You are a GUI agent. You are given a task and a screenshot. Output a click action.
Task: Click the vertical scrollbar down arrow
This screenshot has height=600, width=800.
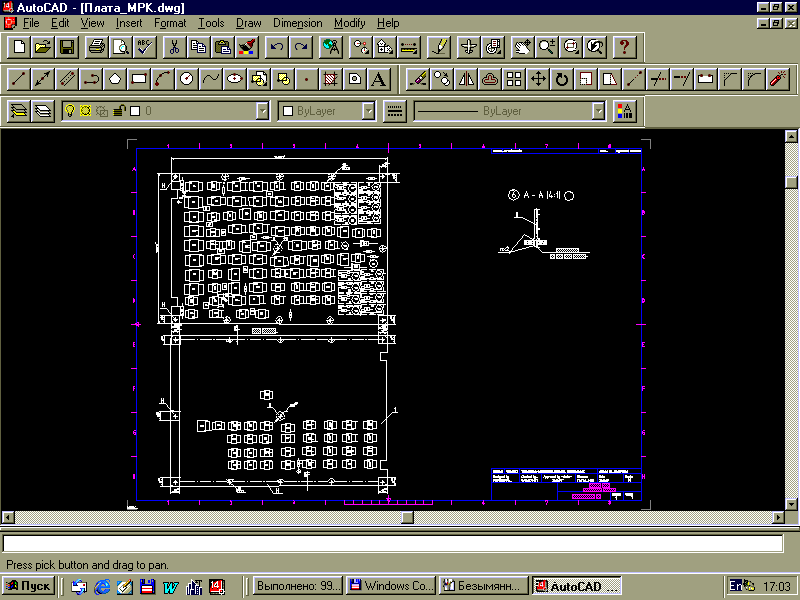(x=791, y=504)
